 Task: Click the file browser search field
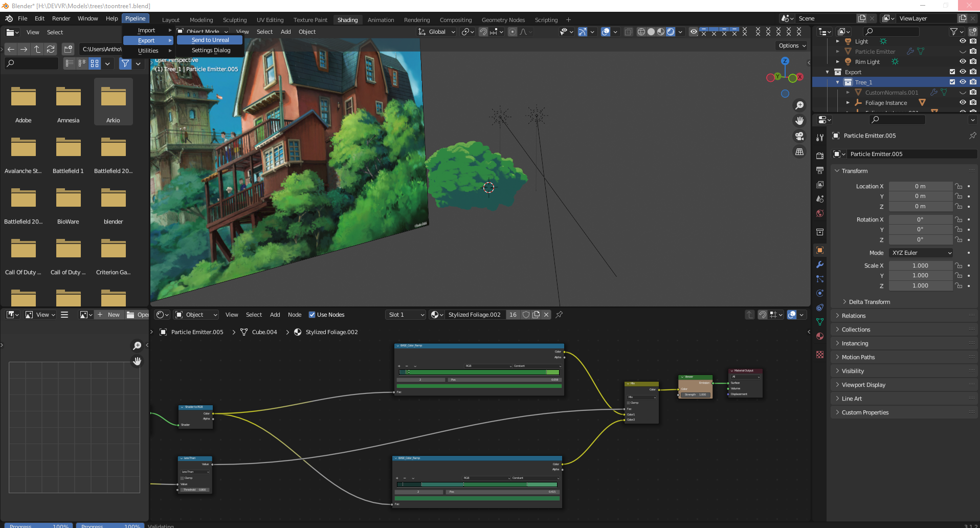coord(32,63)
